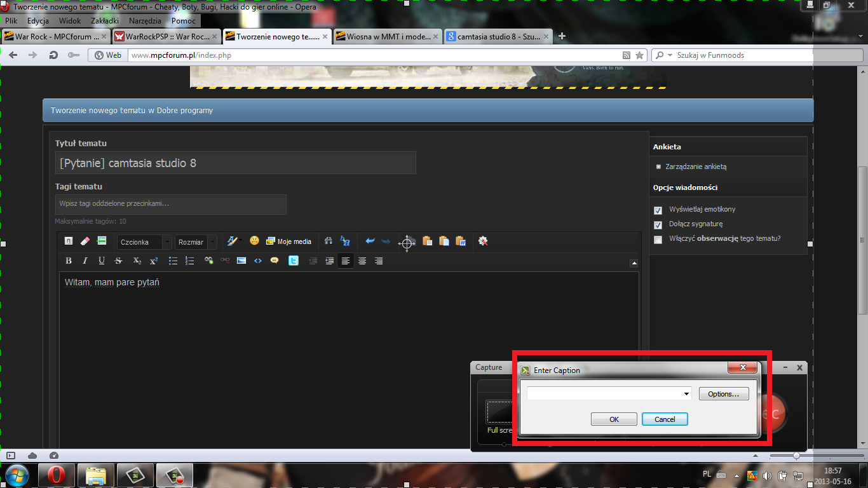Paste from Word with the W clipboard icon
Viewport: 868px width, 488px height.
(x=461, y=241)
